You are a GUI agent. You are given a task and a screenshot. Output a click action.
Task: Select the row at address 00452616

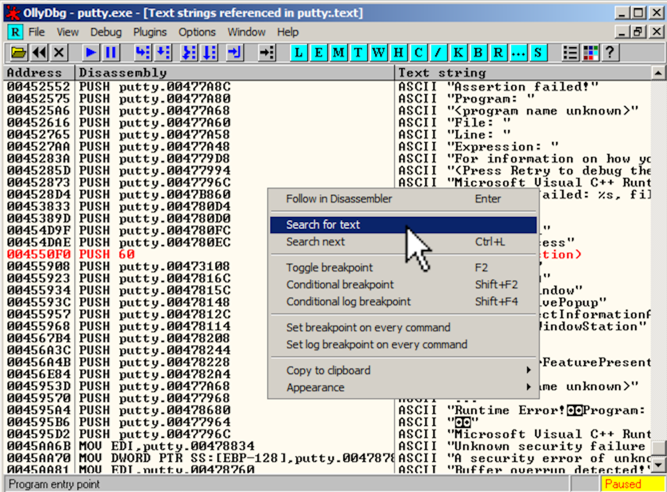tap(328, 122)
